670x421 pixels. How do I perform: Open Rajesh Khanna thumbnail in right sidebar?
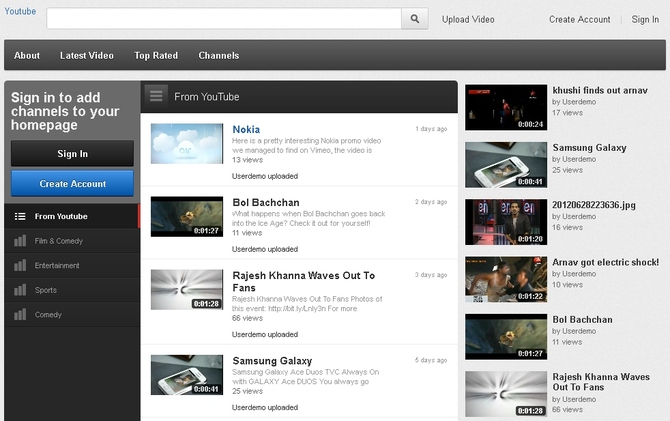(506, 394)
